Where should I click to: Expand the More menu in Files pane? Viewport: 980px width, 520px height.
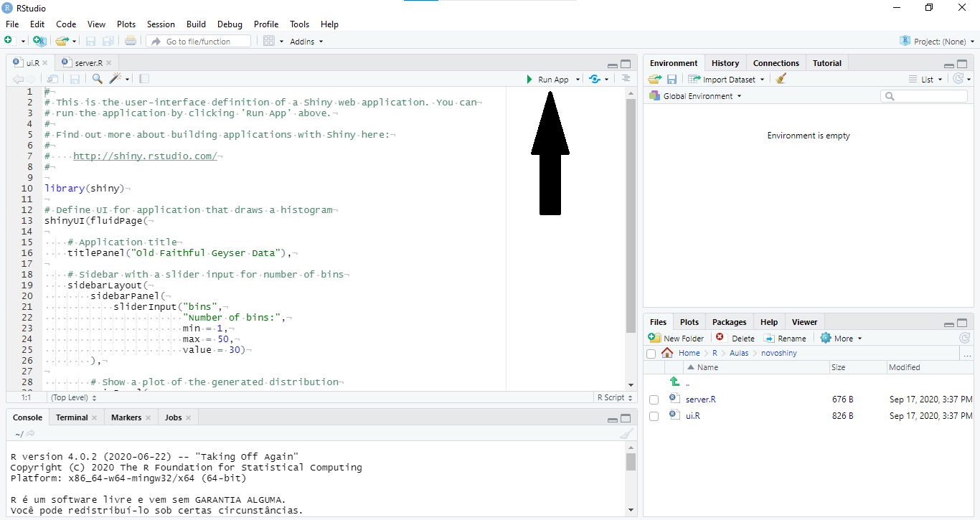(842, 339)
